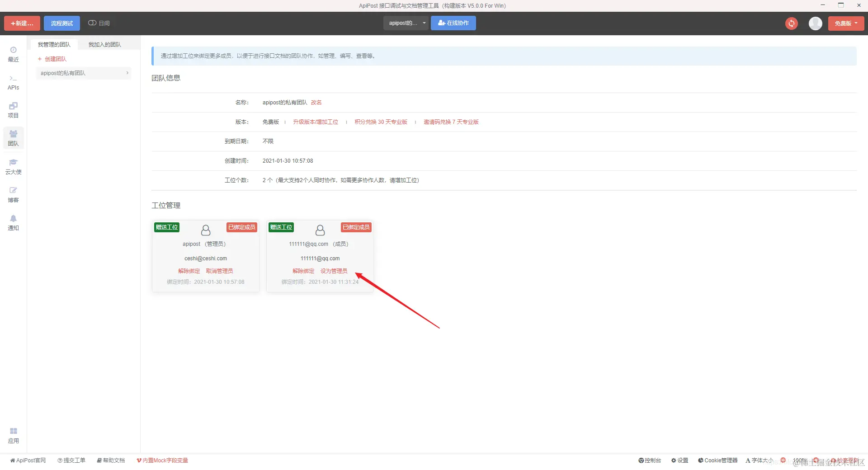Visit ApiPost官网 from the status bar
This screenshot has width=868, height=470.
click(28, 461)
